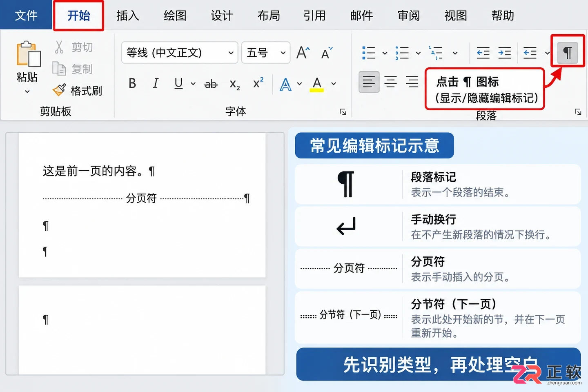This screenshot has height=392, width=588.
Task: Click the Cut (剪切) scissors icon
Action: (x=59, y=47)
